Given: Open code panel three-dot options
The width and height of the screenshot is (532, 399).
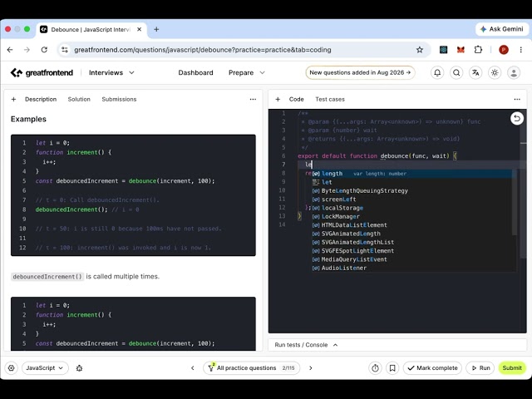Looking at the screenshot, I should coord(517,99).
